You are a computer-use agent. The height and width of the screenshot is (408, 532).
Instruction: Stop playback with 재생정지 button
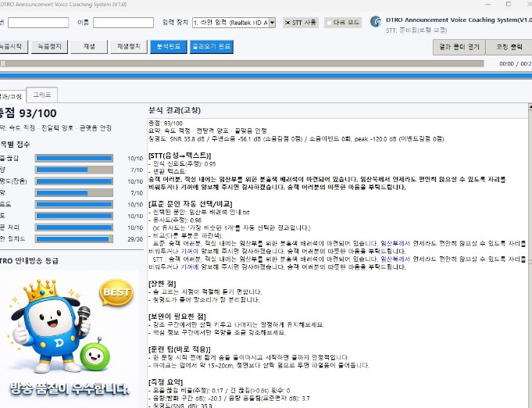(x=127, y=47)
